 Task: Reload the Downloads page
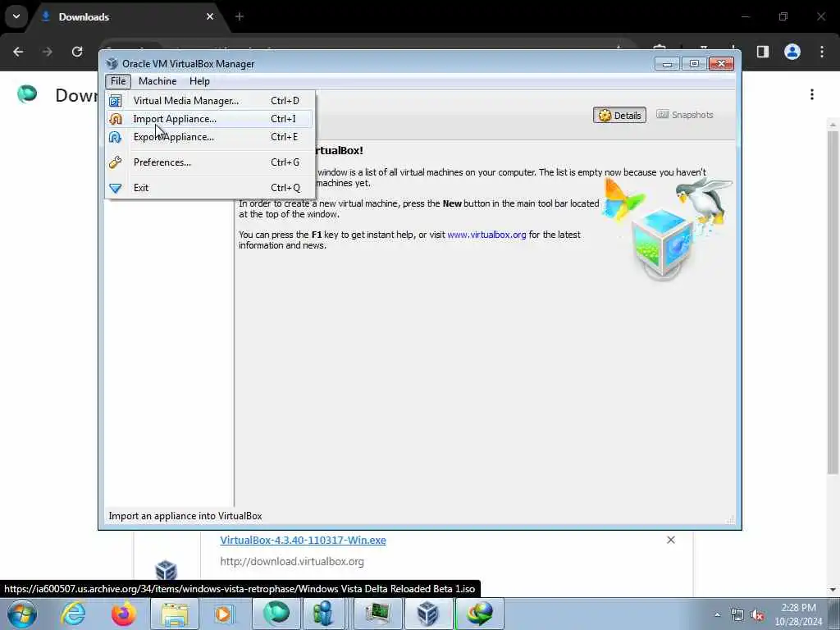click(77, 52)
